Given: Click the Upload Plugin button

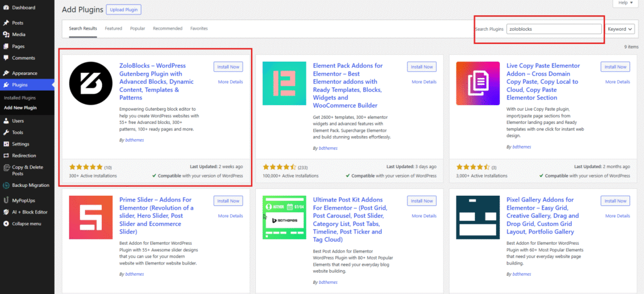Looking at the screenshot, I should [124, 9].
